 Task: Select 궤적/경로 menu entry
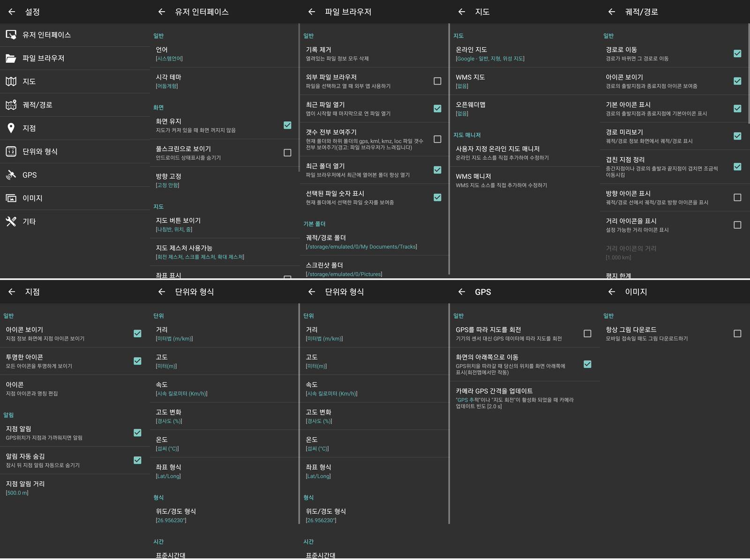pyautogui.click(x=75, y=105)
